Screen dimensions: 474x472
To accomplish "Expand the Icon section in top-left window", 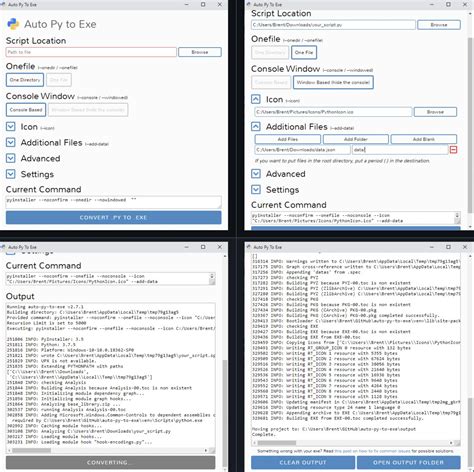I will (x=11, y=127).
